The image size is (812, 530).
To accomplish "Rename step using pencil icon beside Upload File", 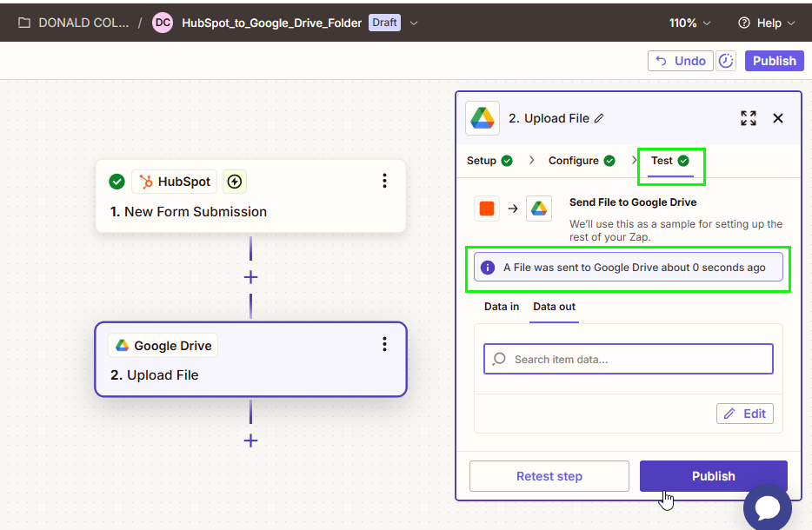I will [x=599, y=118].
